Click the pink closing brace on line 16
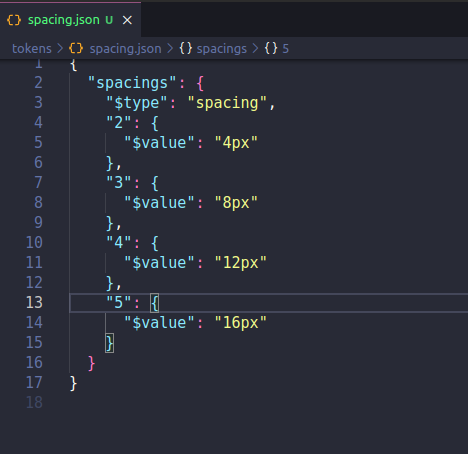Image resolution: width=468 pixels, height=454 pixels. (91, 363)
